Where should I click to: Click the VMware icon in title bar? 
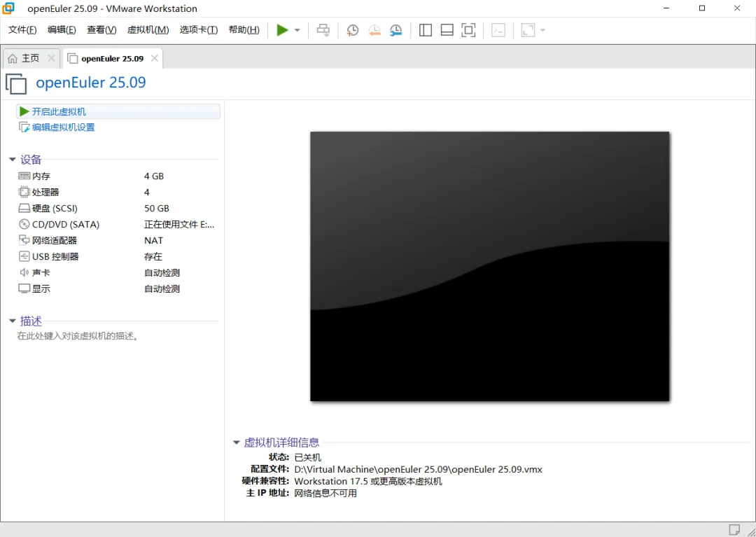click(x=8, y=8)
